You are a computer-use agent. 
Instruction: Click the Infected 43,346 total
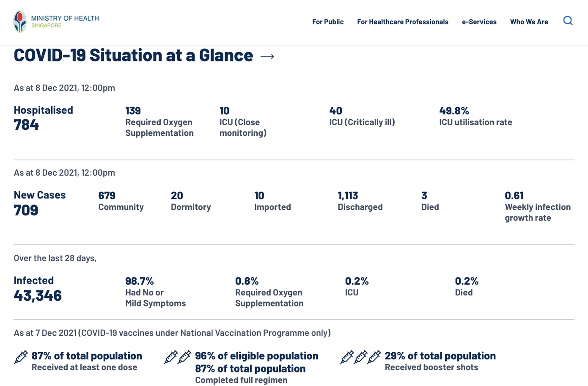pos(38,295)
